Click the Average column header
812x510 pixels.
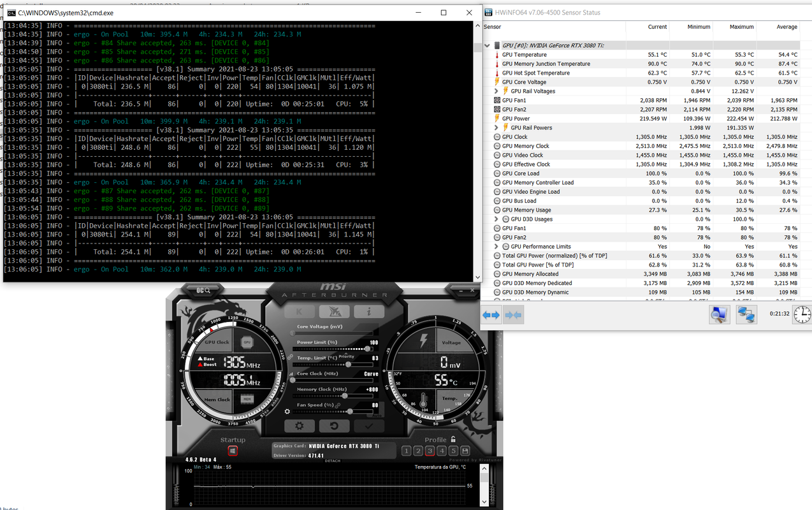(787, 27)
